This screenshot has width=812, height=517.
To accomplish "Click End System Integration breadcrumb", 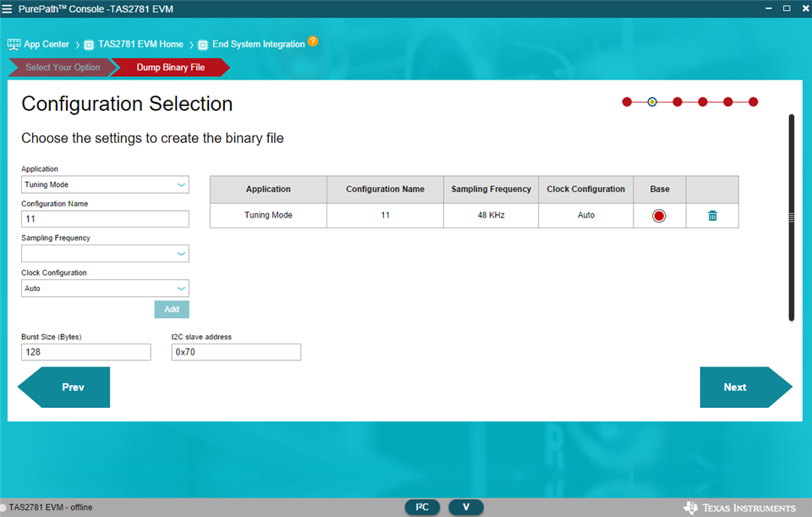I will (x=259, y=45).
